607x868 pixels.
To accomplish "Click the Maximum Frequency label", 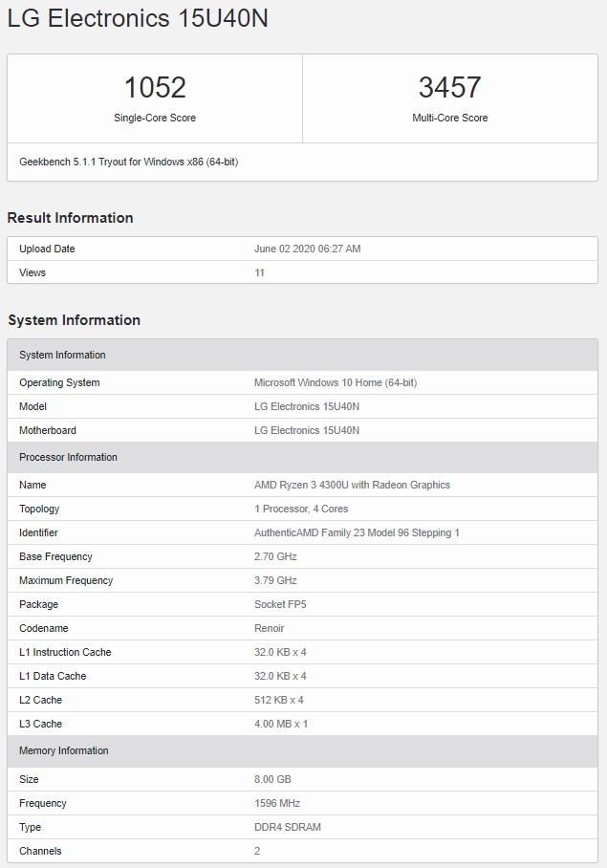I will (66, 580).
